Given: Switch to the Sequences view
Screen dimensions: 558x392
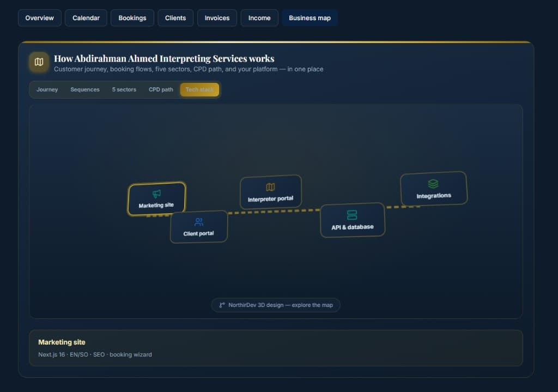Looking at the screenshot, I should coord(85,90).
